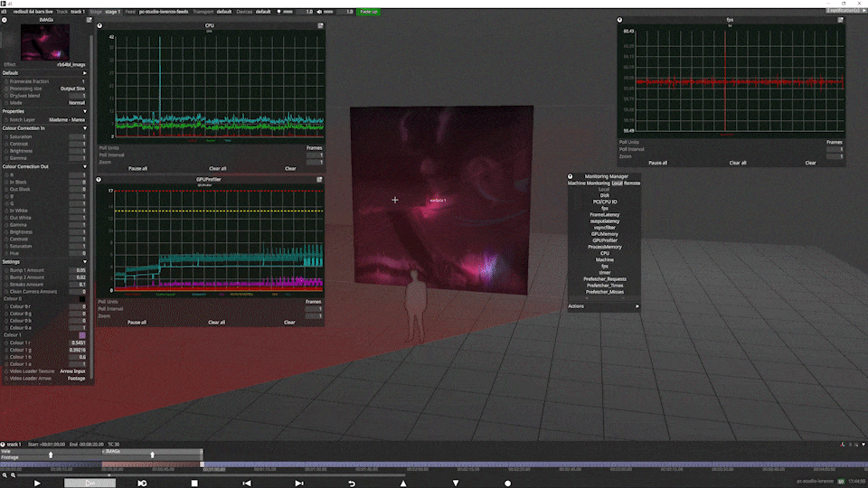Click the brightness lightbulb icon

(278, 12)
